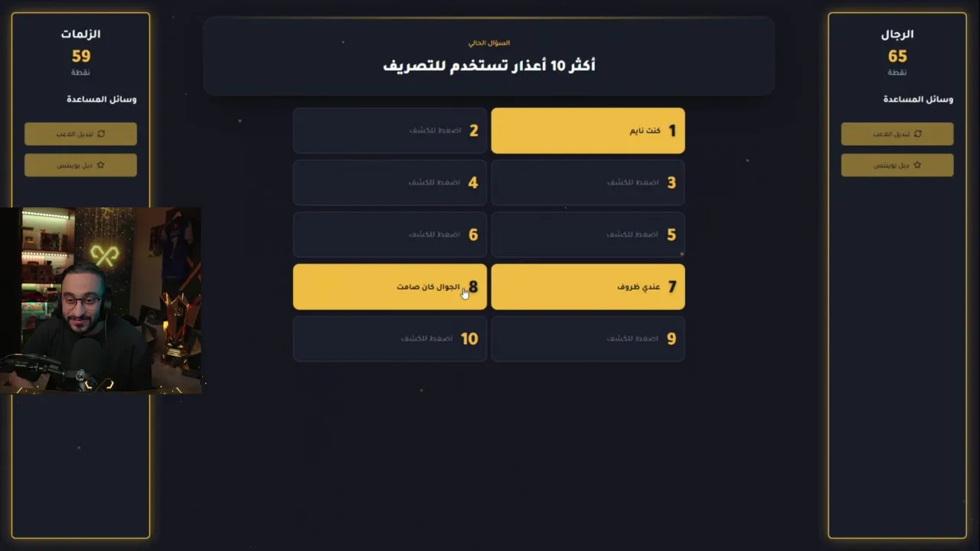Click revealed answer 7 'عندي ظروف'

[x=587, y=287]
